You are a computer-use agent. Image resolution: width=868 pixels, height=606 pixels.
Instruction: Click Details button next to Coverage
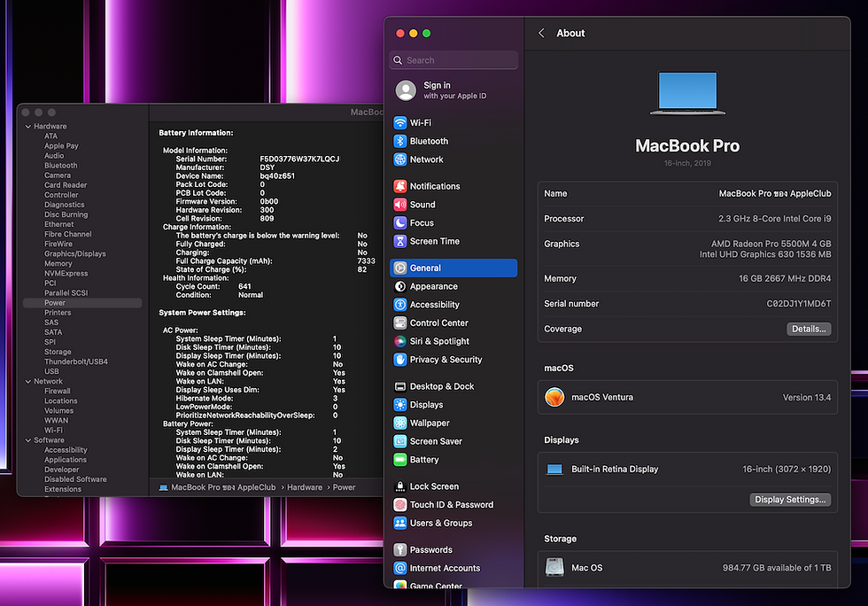809,329
